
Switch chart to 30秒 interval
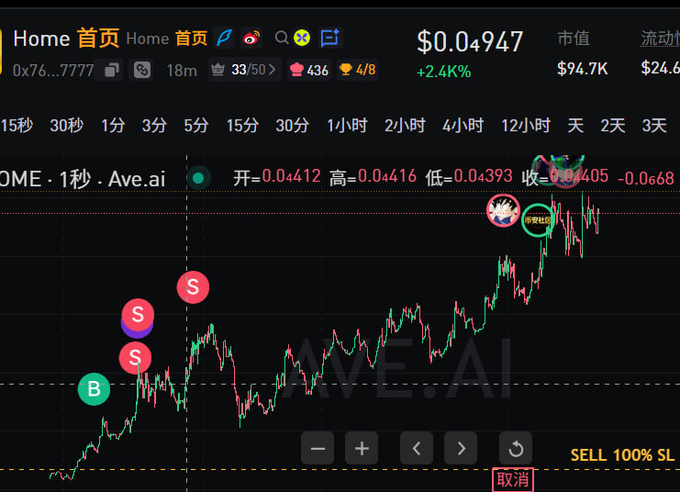(66, 125)
